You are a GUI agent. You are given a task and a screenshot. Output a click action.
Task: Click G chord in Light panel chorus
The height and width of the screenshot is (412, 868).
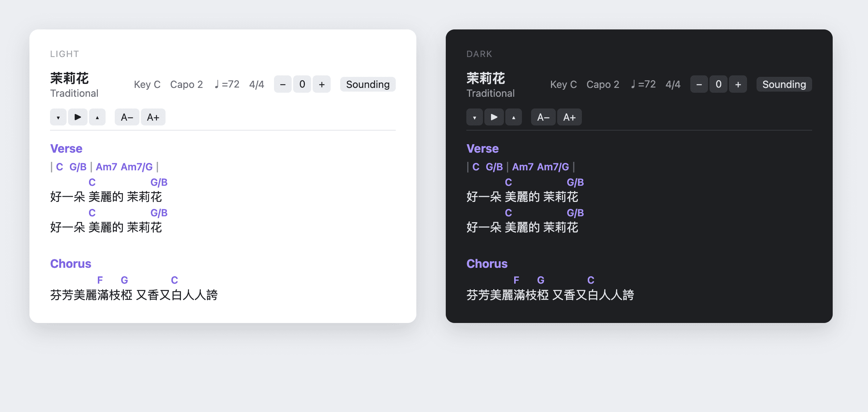pyautogui.click(x=124, y=280)
